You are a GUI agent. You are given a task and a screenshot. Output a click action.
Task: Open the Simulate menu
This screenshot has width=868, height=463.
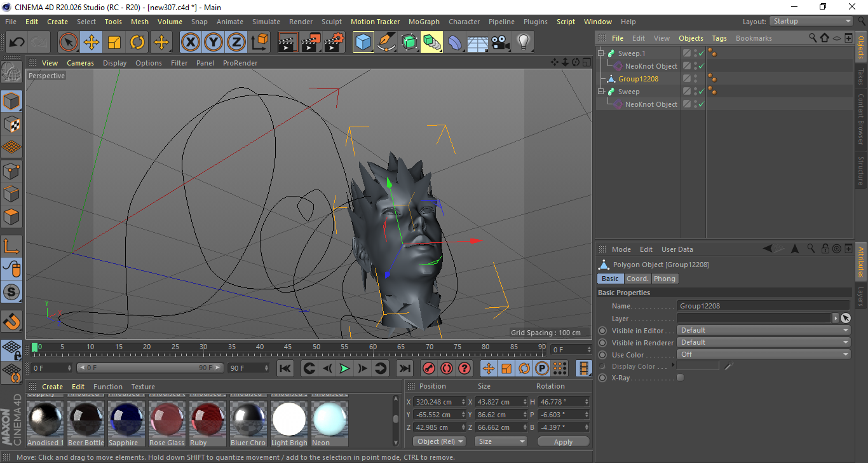pyautogui.click(x=266, y=22)
